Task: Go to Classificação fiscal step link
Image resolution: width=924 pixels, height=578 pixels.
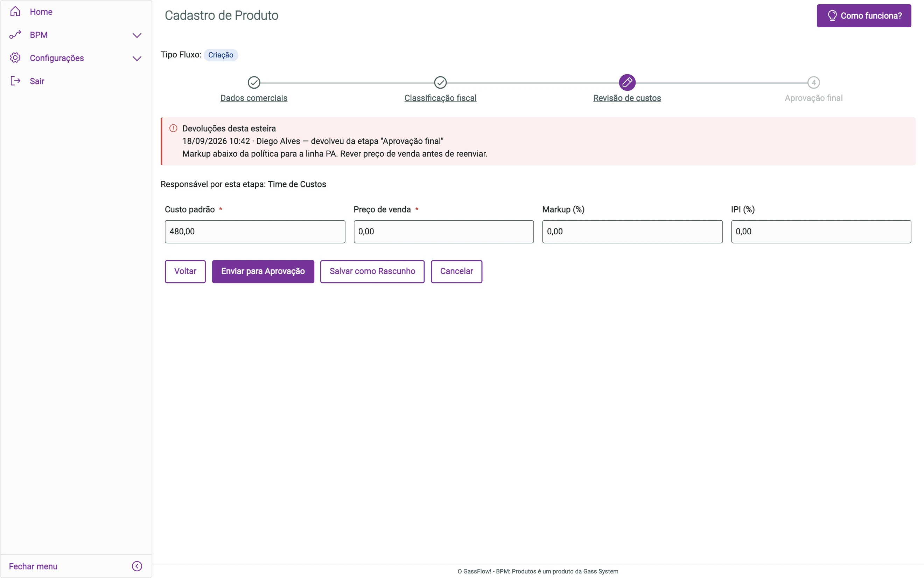Action: (440, 98)
